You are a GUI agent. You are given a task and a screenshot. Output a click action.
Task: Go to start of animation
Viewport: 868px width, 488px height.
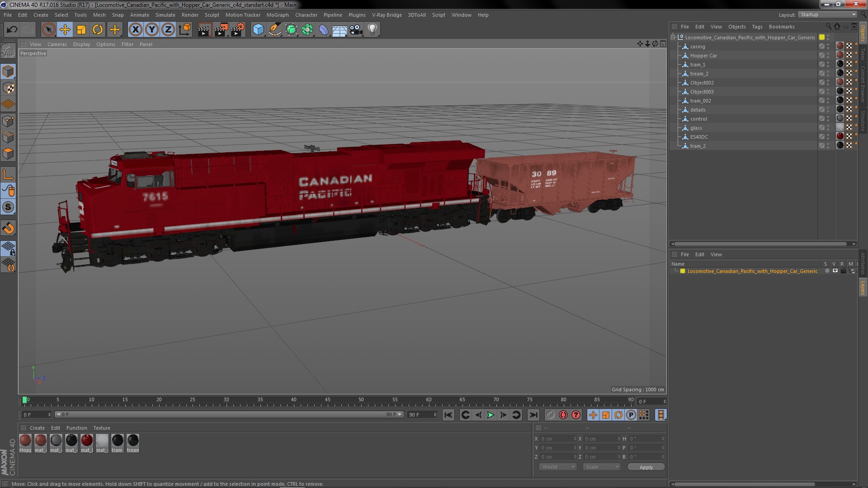pyautogui.click(x=448, y=415)
